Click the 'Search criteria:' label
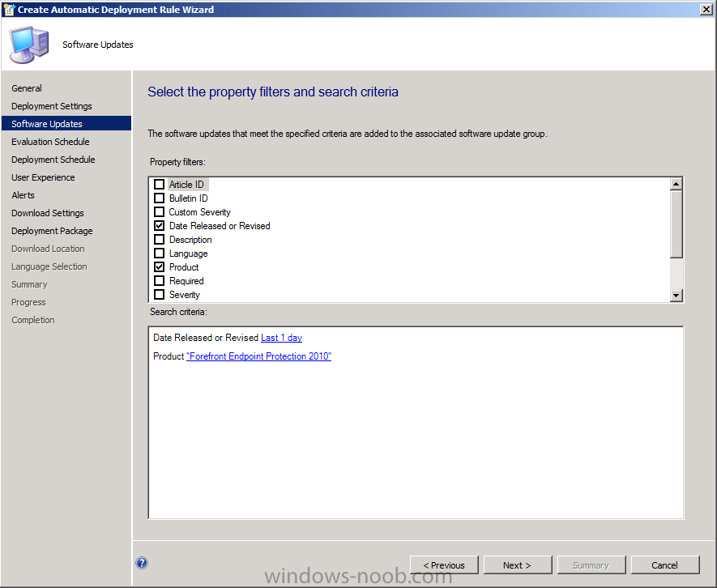The image size is (717, 588). point(178,312)
